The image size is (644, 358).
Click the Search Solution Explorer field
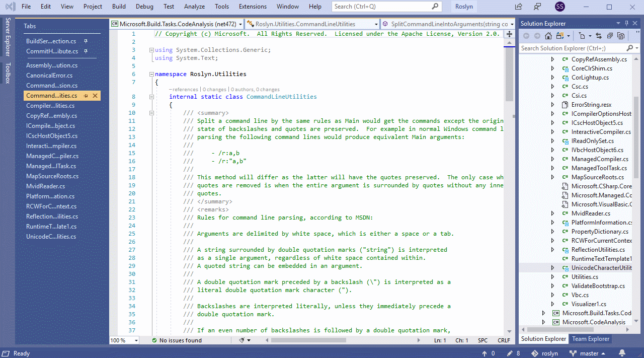[573, 48]
